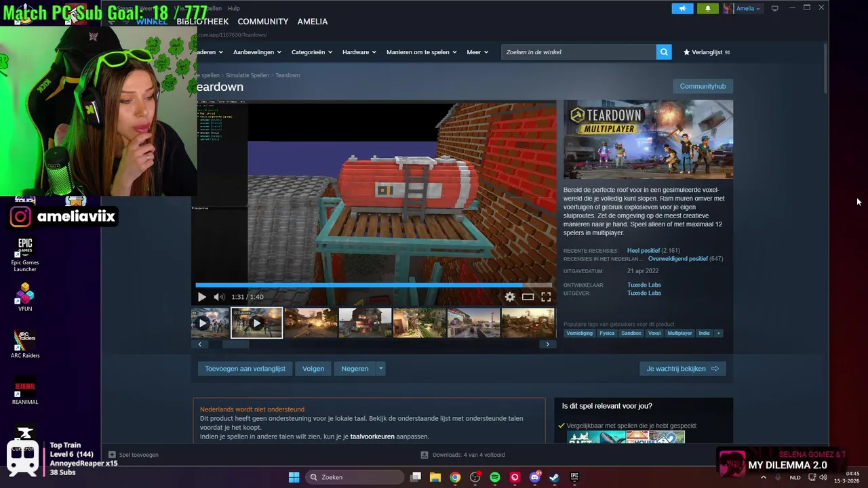Open Discord from taskbar
Screen dimensions: 868x488
(535, 477)
